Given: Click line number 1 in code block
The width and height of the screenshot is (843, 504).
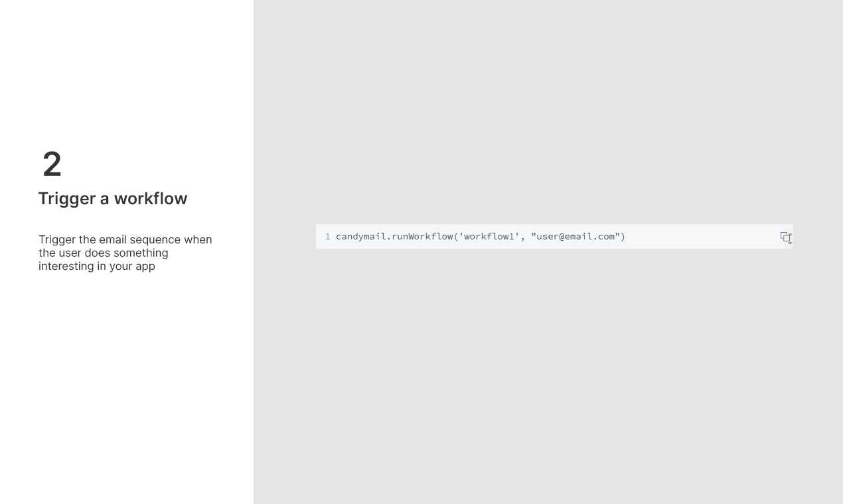Looking at the screenshot, I should tap(327, 237).
